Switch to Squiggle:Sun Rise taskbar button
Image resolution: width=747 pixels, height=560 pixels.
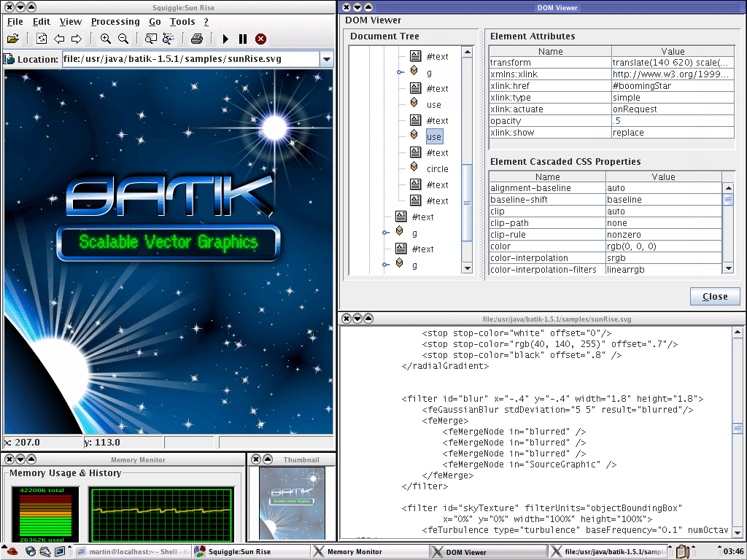tap(252, 552)
